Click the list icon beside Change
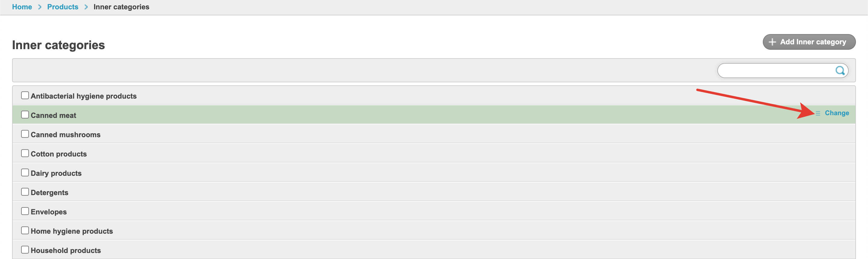868x259 pixels. (x=818, y=113)
